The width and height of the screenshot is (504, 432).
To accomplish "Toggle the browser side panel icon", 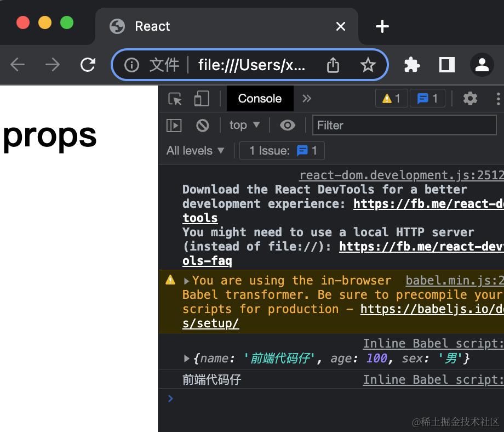I will point(447,65).
